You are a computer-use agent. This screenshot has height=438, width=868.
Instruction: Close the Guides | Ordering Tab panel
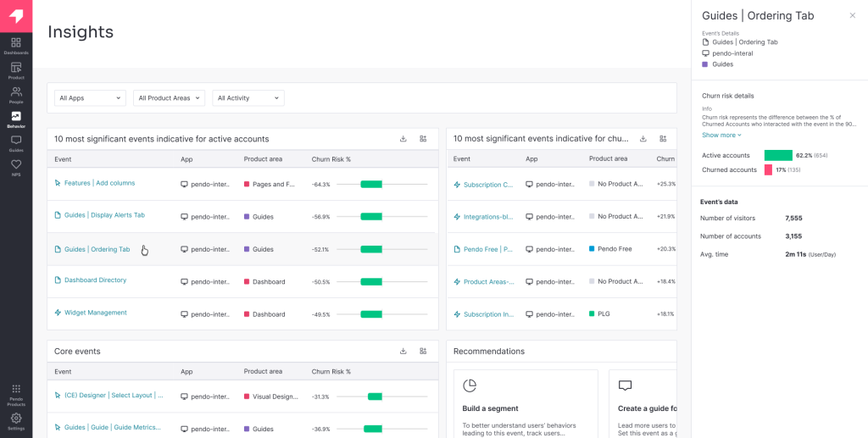click(853, 15)
